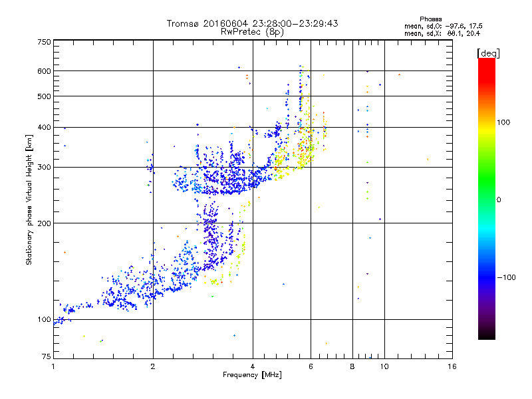Click the colorbar '100' degree label
Viewport: 532px width, 399px height.
(x=503, y=122)
